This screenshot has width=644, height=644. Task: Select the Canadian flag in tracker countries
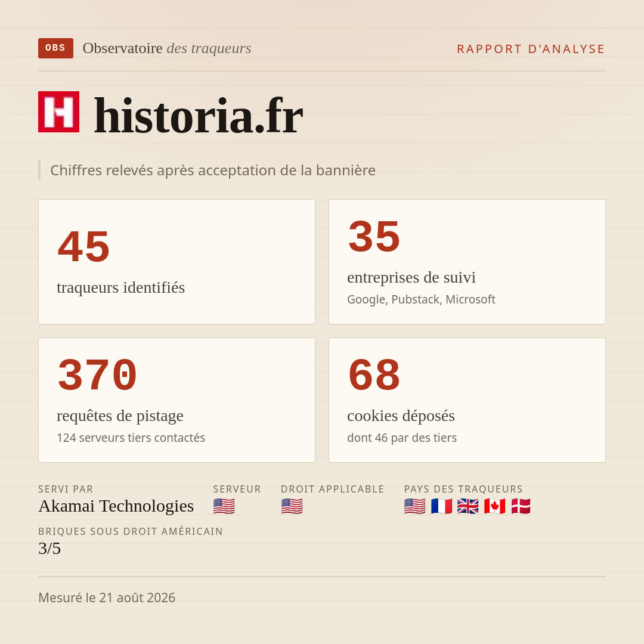coord(494,506)
